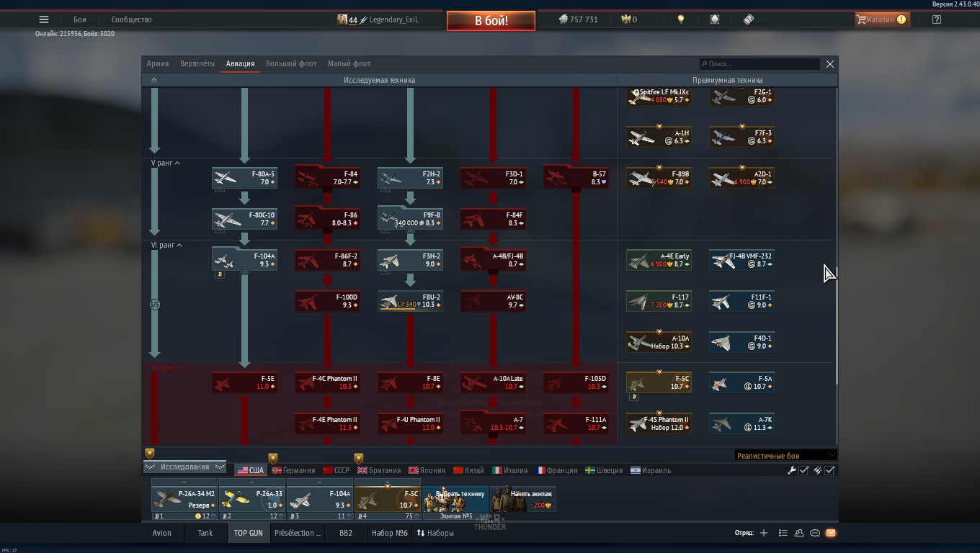Switch to the Большой флот tab
This screenshot has width=980, height=553.
pyautogui.click(x=291, y=63)
